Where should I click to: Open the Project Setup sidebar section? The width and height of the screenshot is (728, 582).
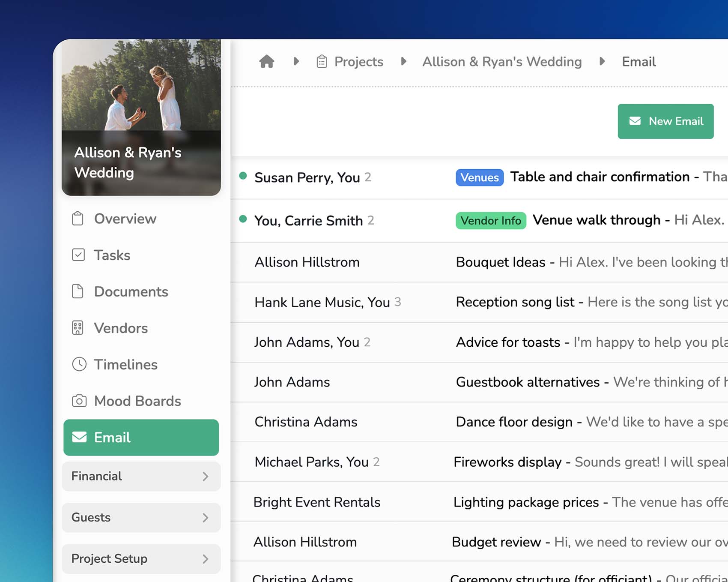(141, 559)
